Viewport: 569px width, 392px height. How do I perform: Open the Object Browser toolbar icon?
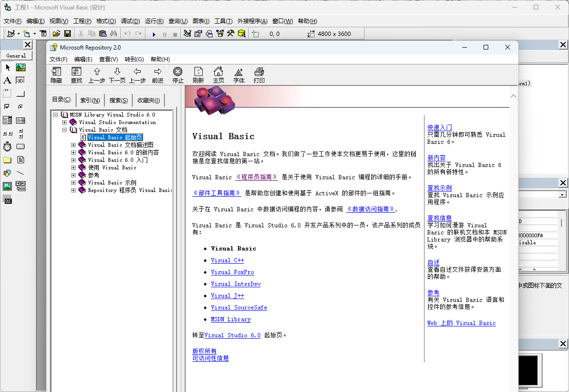click(220, 33)
